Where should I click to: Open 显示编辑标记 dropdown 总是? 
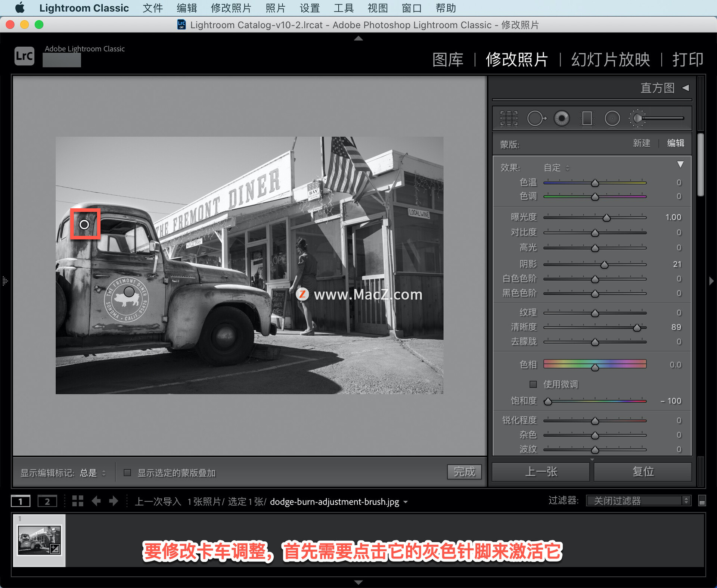(93, 473)
